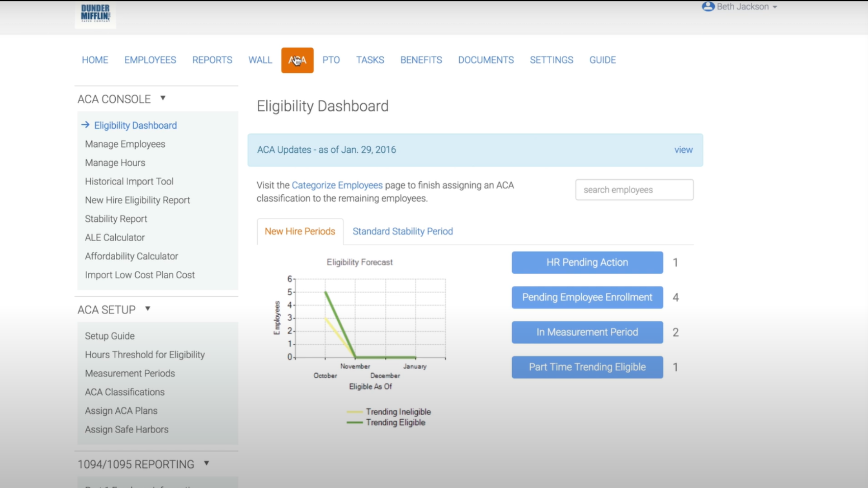The width and height of the screenshot is (868, 488).
Task: Select the Standard Stability Period tab
Action: coord(403,231)
